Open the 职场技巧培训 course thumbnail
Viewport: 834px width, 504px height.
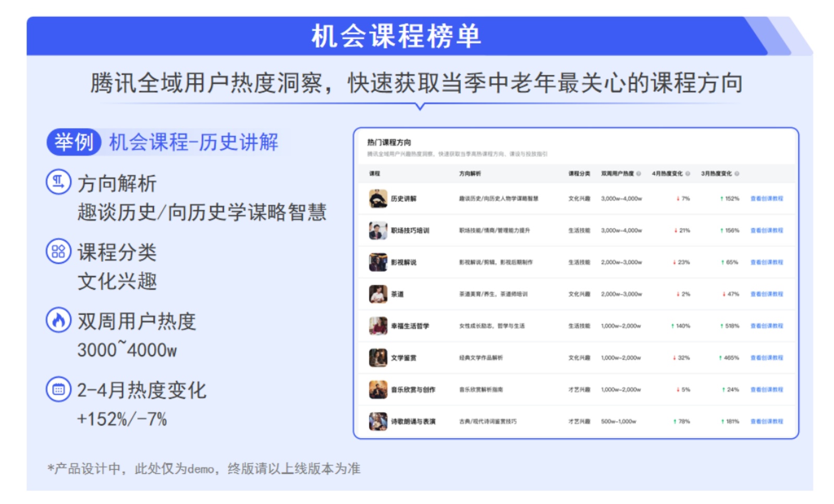378,230
